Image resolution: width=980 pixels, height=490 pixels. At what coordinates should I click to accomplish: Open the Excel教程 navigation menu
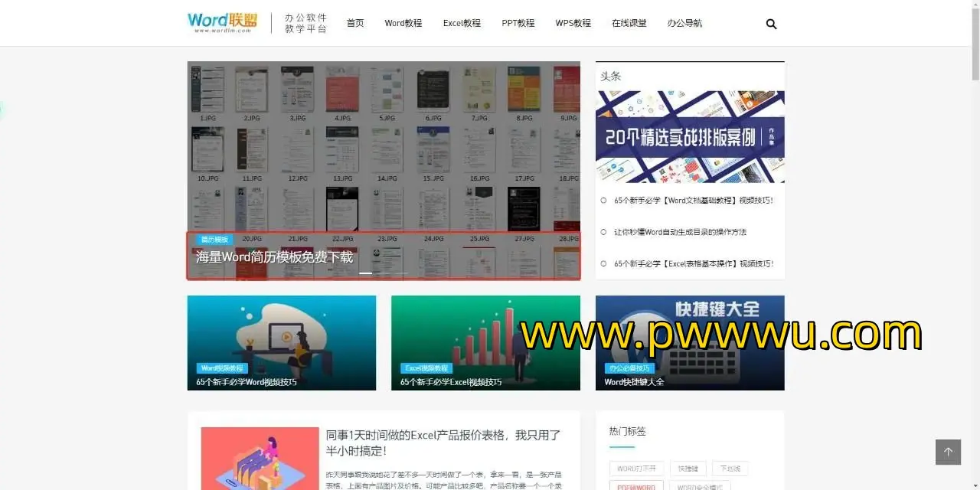[x=462, y=23]
